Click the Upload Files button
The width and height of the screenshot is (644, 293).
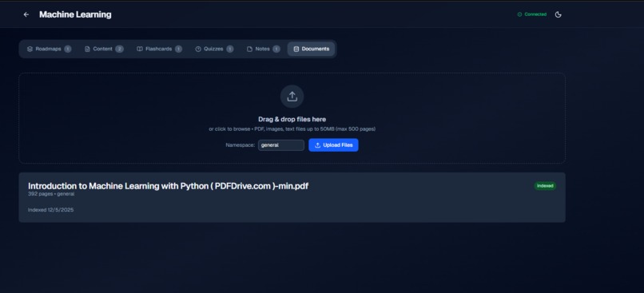[333, 145]
